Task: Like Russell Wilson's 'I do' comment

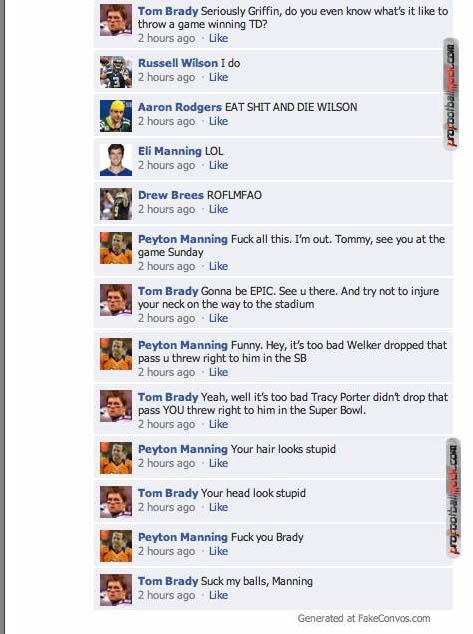Action: [x=218, y=77]
